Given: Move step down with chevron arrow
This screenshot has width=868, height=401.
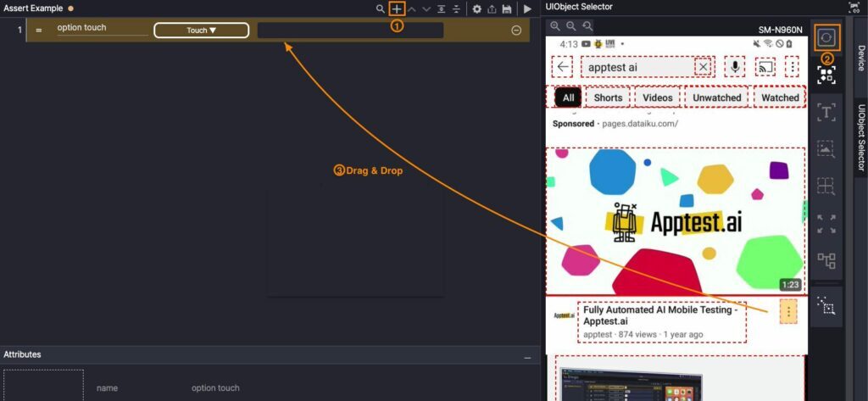Looking at the screenshot, I should click(x=426, y=8).
